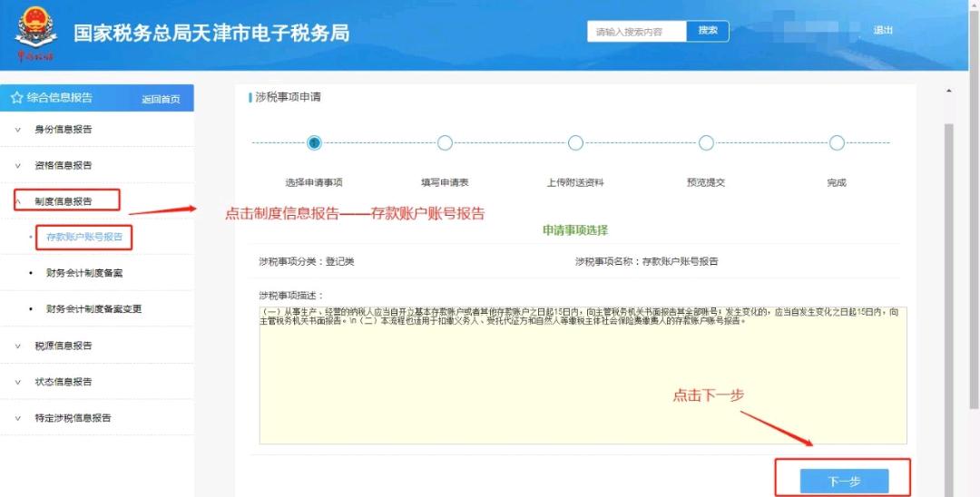Screen dimensions: 980x497
Task: Expand the 状态信息报告 menu
Action: pyautogui.click(x=63, y=382)
